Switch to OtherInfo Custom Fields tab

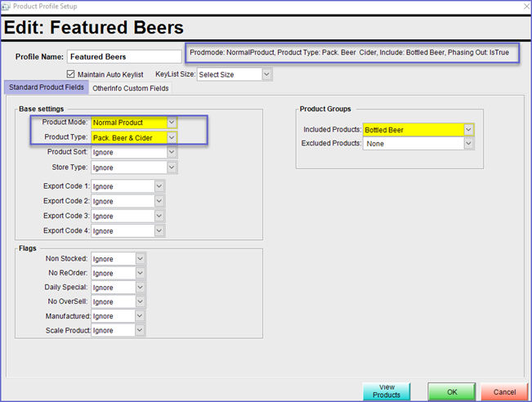pos(131,88)
